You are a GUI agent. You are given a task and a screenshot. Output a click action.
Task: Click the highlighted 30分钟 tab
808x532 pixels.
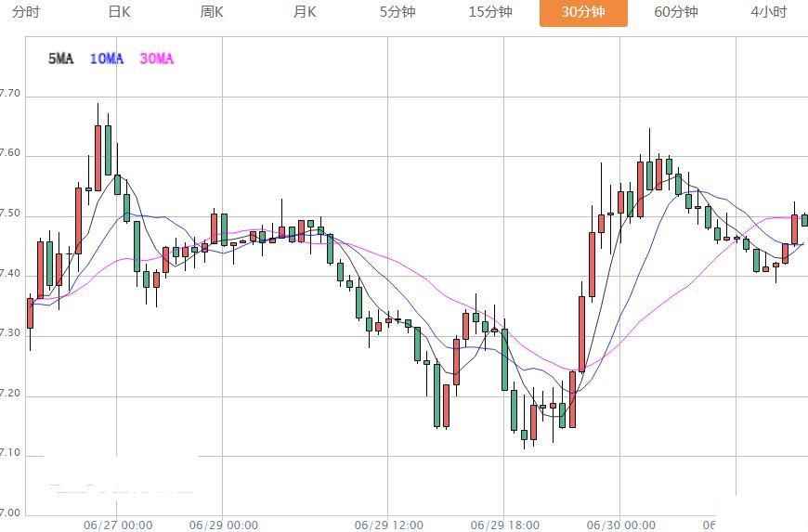[x=583, y=12]
